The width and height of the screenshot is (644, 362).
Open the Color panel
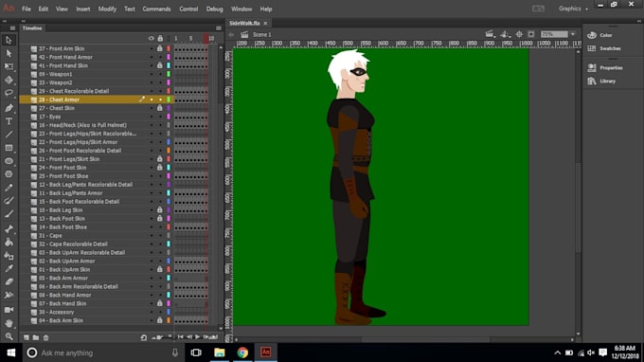click(601, 35)
